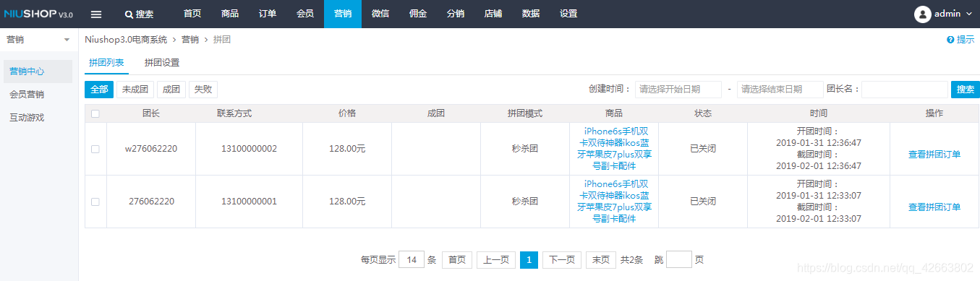Click the per-page count field showing 14
The height and width of the screenshot is (281, 980).
coord(412,260)
